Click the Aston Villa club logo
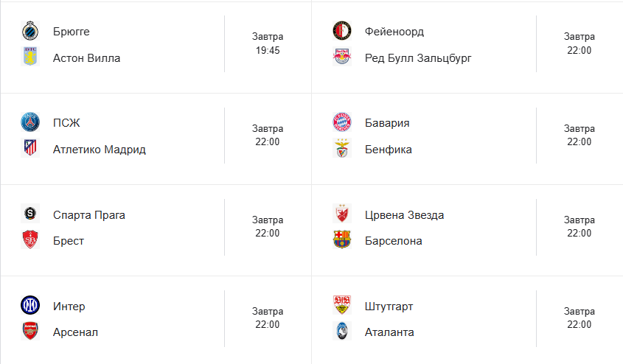Screen dimensions: 623x364 pyautogui.click(x=29, y=57)
